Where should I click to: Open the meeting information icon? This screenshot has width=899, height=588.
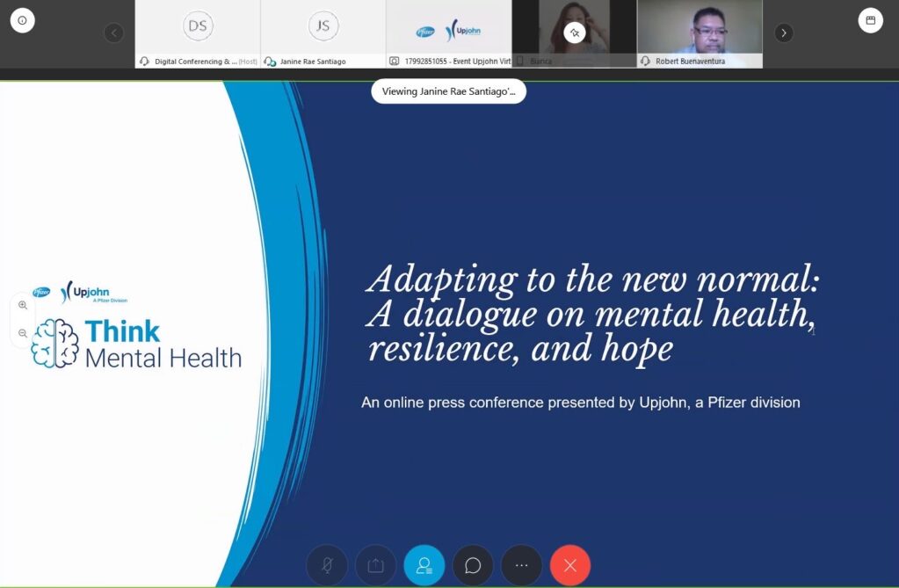[x=22, y=20]
